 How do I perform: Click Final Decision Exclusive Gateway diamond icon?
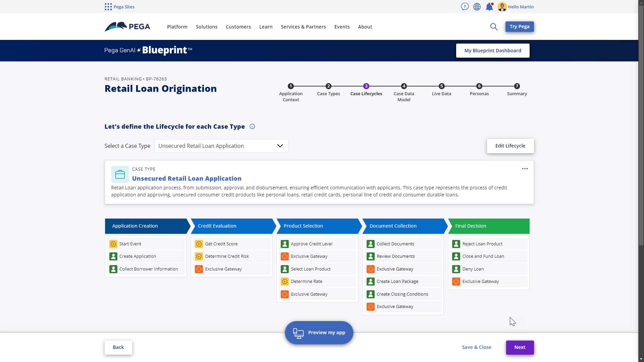[x=456, y=282]
